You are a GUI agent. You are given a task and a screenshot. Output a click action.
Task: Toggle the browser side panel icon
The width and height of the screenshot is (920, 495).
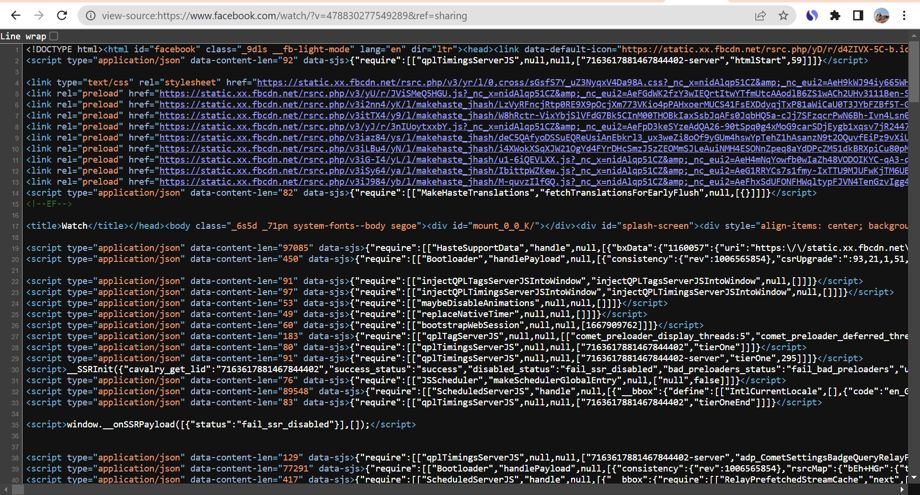[858, 16]
